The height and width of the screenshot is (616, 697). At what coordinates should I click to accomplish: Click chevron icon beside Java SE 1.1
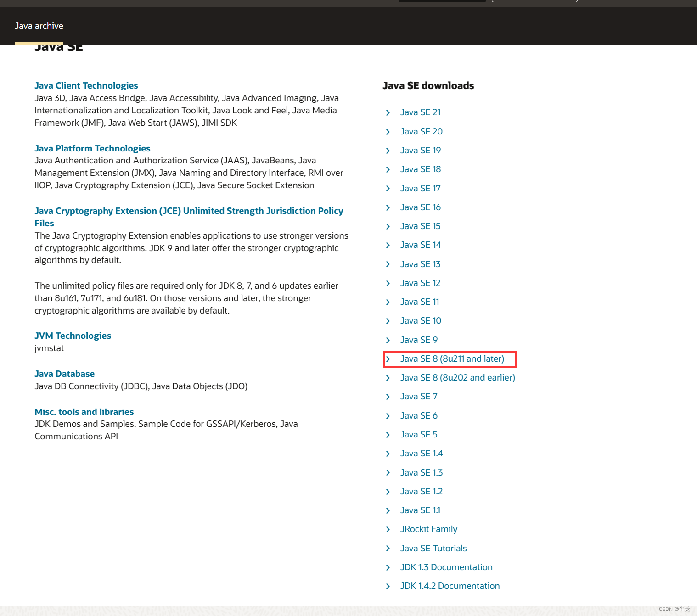tap(388, 510)
